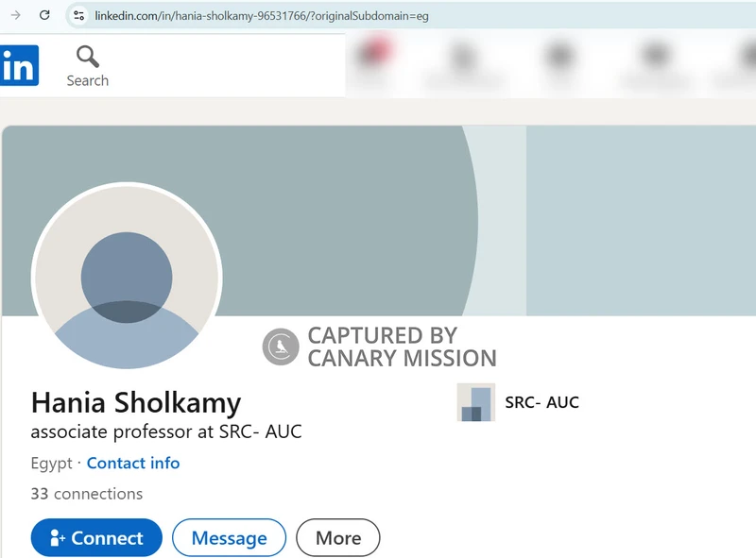View Hania Sholkamy's profile photo placeholder

(127, 277)
